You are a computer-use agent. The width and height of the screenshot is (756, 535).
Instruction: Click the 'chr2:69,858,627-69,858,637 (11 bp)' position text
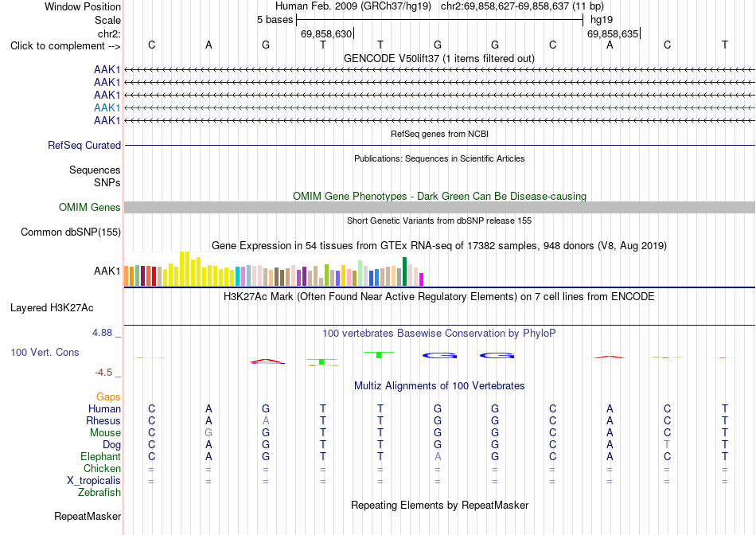pos(522,6)
